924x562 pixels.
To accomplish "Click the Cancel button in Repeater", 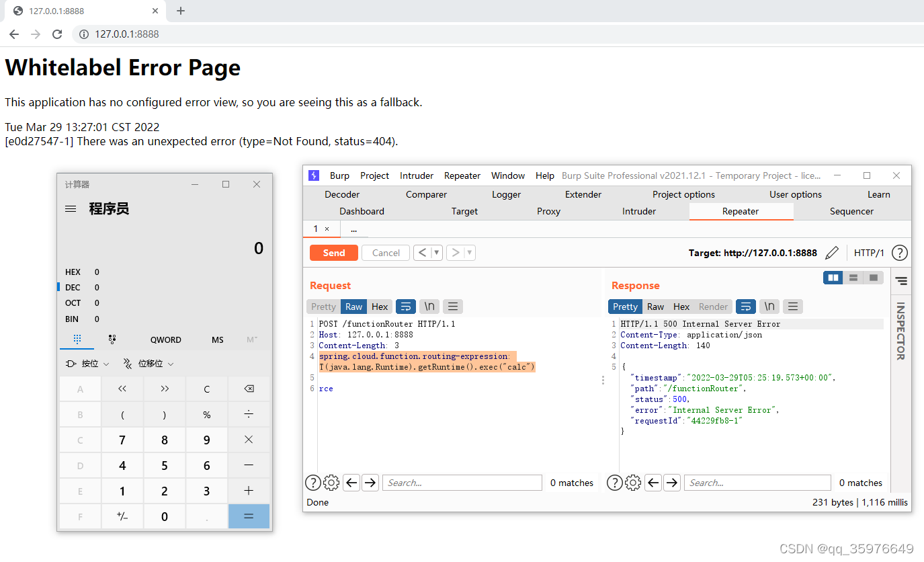I will pos(386,253).
